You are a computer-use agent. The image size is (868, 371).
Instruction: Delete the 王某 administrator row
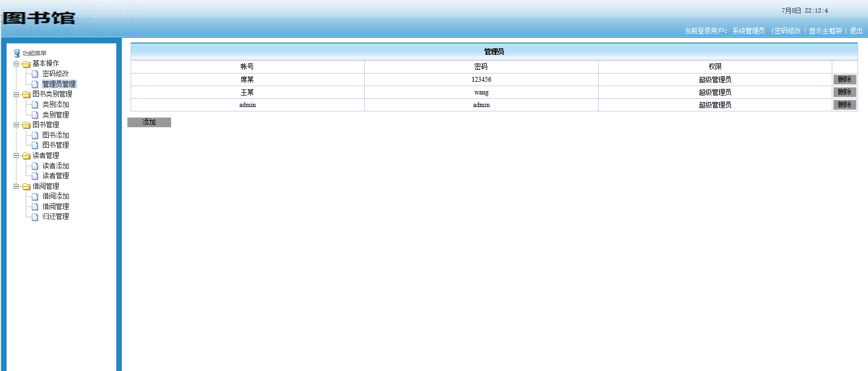pyautogui.click(x=844, y=92)
